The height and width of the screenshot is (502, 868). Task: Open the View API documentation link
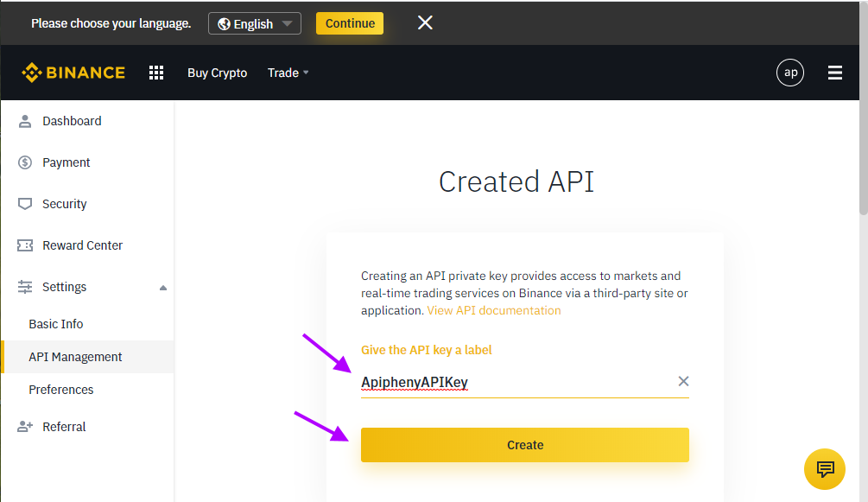494,310
